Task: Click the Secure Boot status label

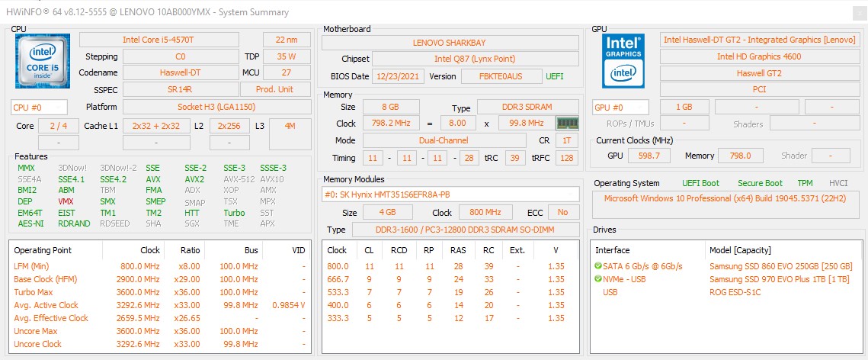Action: coord(760,183)
